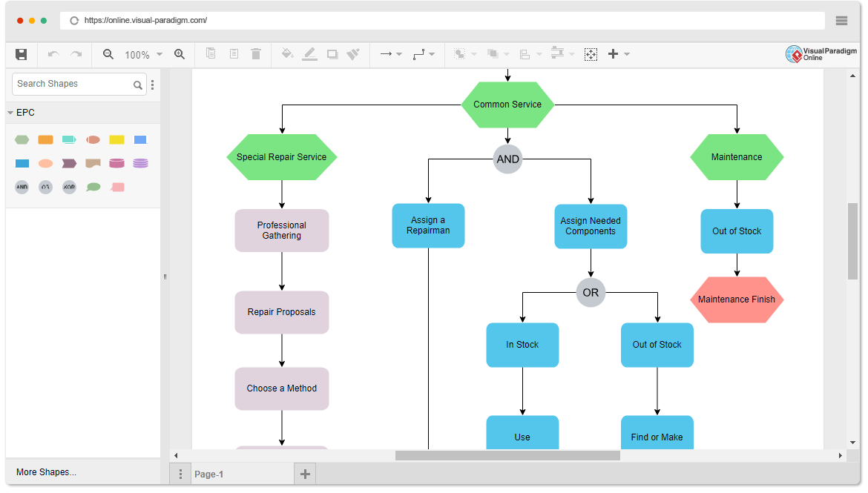This screenshot has width=868, height=493.
Task: Delete using the trash icon
Action: 256,53
